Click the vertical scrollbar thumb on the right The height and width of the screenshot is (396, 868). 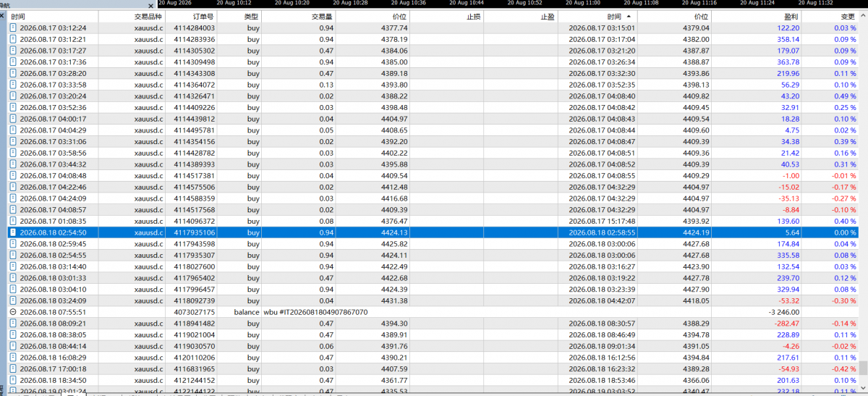[864, 368]
